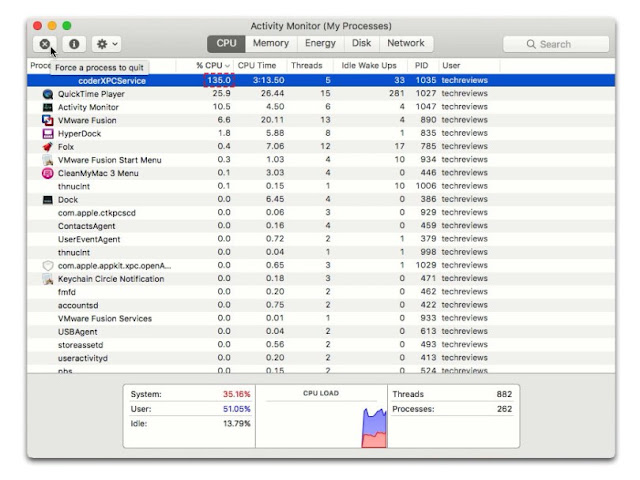Screen dimensions: 640x480
Task: Switch to the Energy tab
Action: pyautogui.click(x=320, y=44)
